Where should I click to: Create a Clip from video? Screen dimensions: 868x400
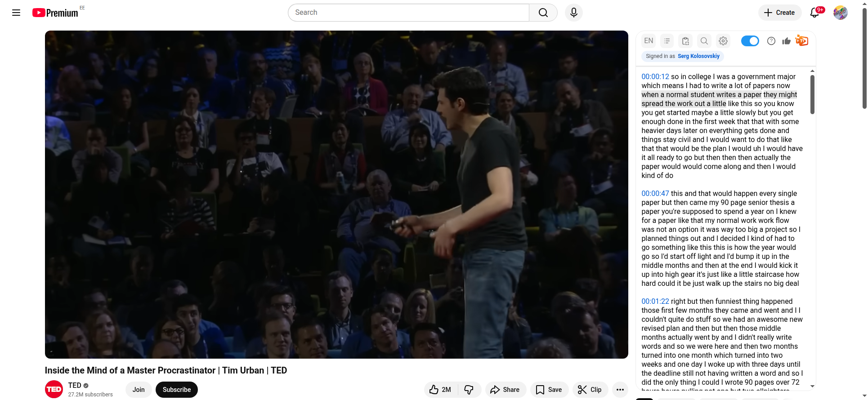point(590,390)
